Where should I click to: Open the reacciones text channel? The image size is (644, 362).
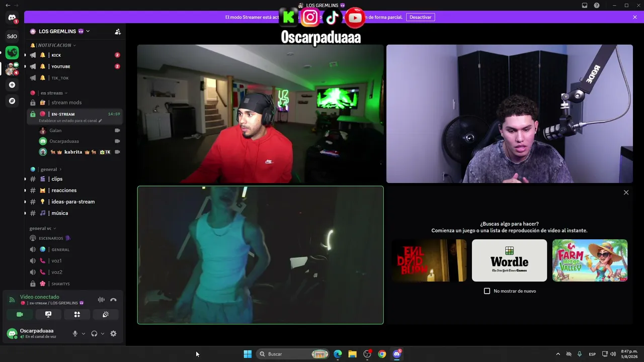(x=75, y=191)
